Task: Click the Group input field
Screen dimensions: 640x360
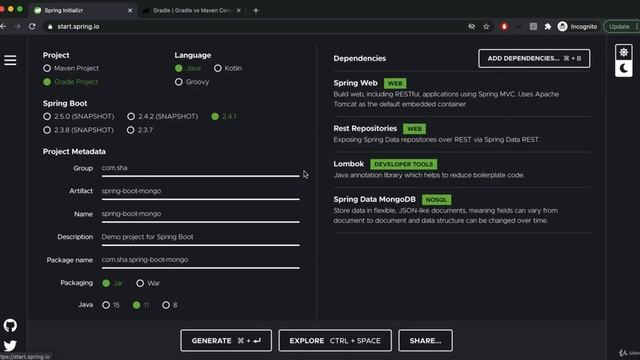Action: [200, 169]
